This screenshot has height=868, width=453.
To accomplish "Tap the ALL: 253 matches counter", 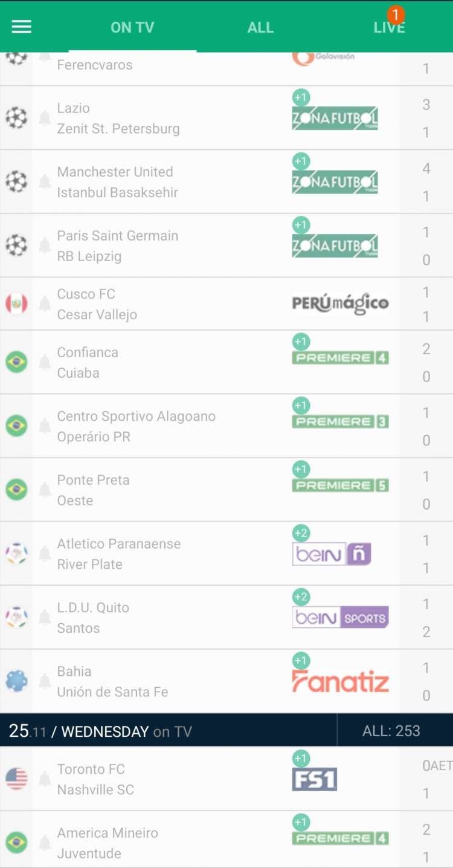I will click(x=391, y=731).
